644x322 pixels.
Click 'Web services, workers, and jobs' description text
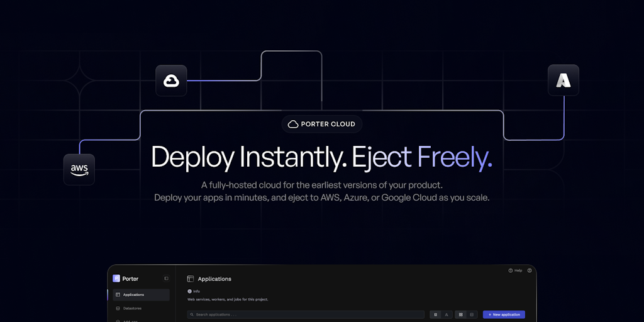228,299
